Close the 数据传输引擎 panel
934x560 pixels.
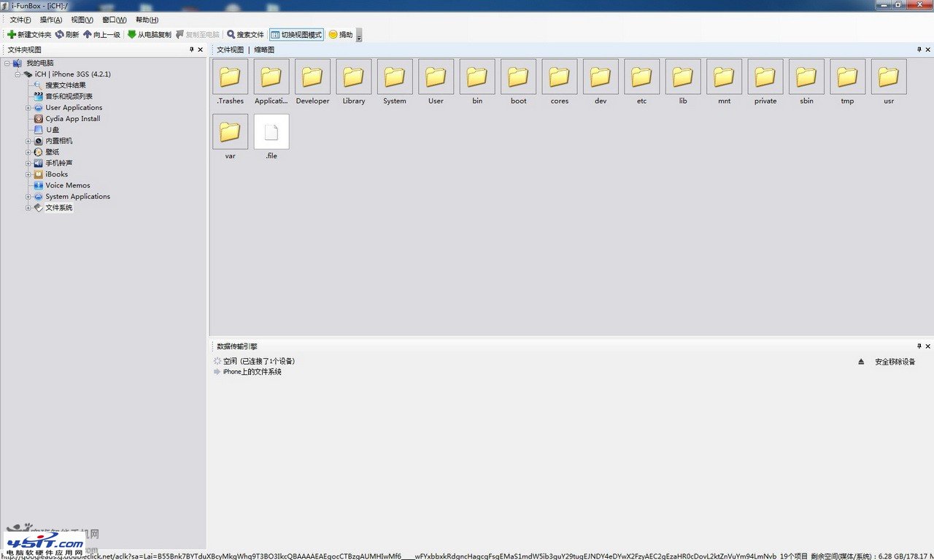pos(928,346)
